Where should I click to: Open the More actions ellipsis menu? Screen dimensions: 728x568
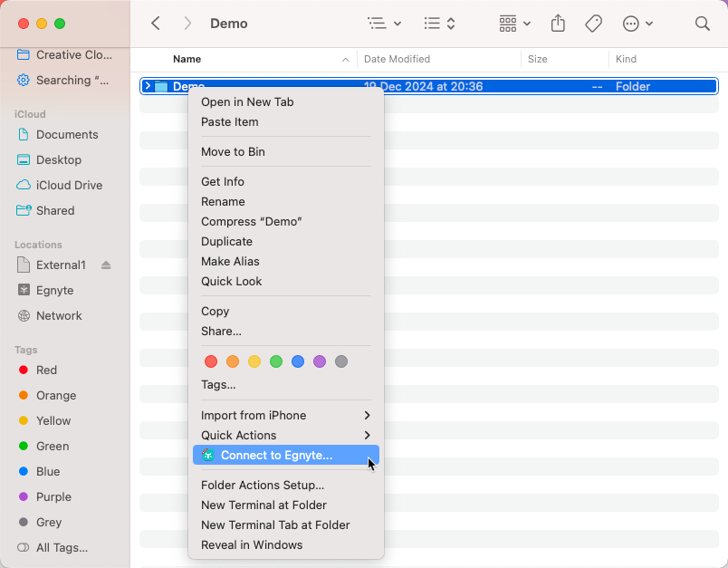(638, 24)
